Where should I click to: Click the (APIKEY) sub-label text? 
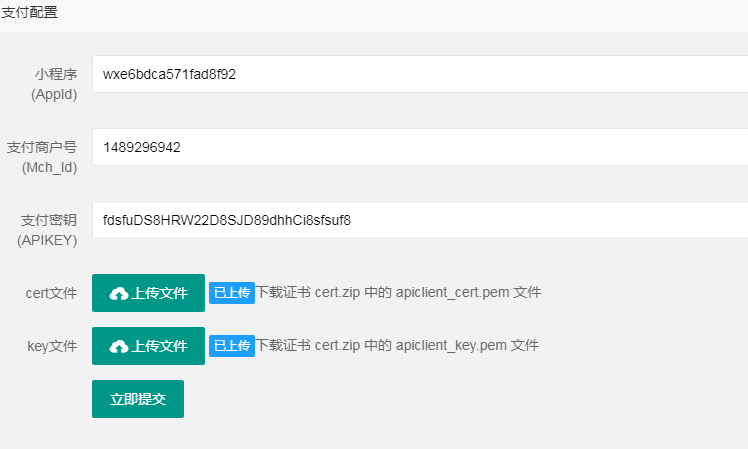[47, 240]
